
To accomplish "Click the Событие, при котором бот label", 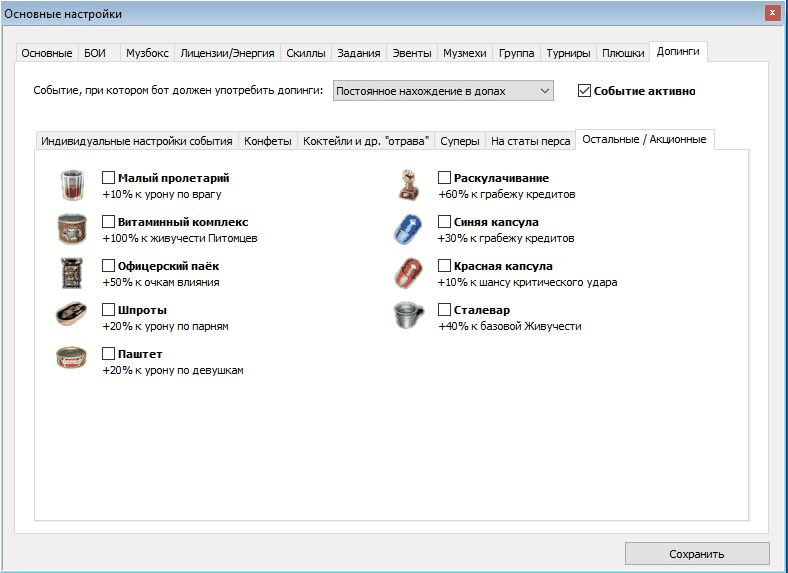I will 178,90.
